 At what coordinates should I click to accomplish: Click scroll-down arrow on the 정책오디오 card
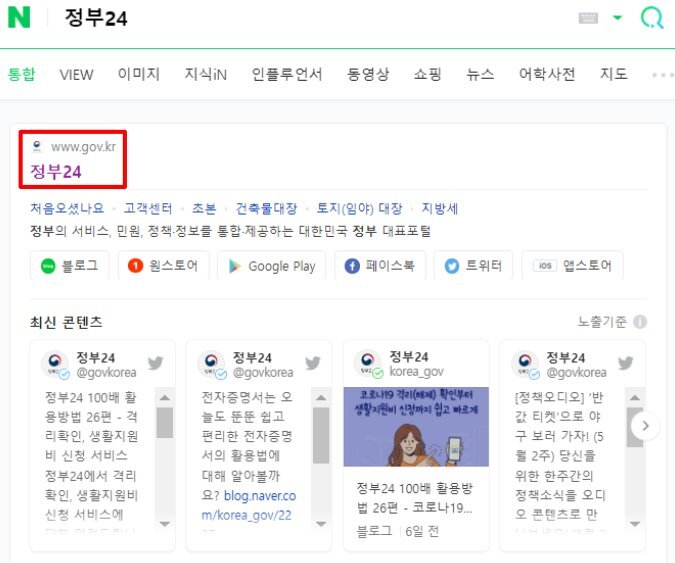(x=635, y=524)
